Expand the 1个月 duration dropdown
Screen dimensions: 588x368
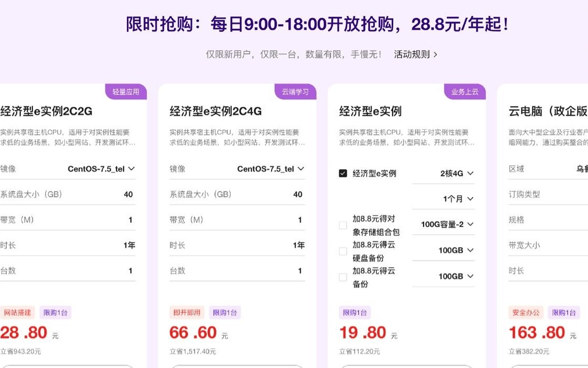click(x=444, y=199)
